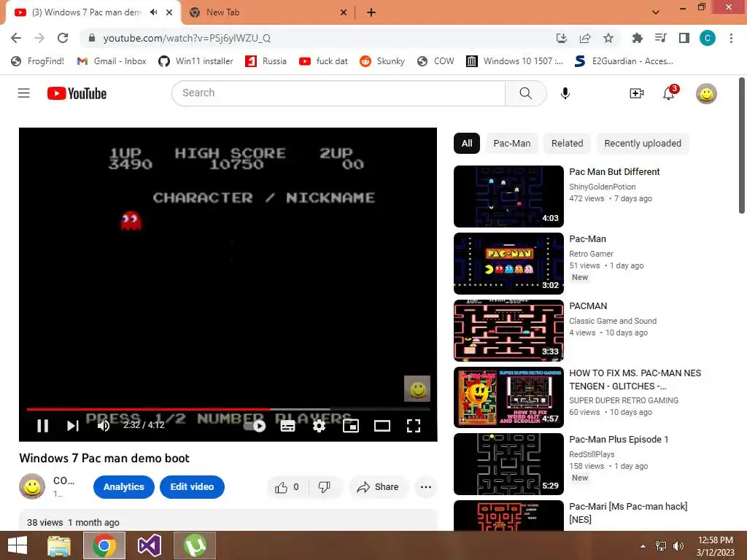Viewport: 747px width, 560px height.
Task: Open the Win11 installer bookmark
Action: 196,61
